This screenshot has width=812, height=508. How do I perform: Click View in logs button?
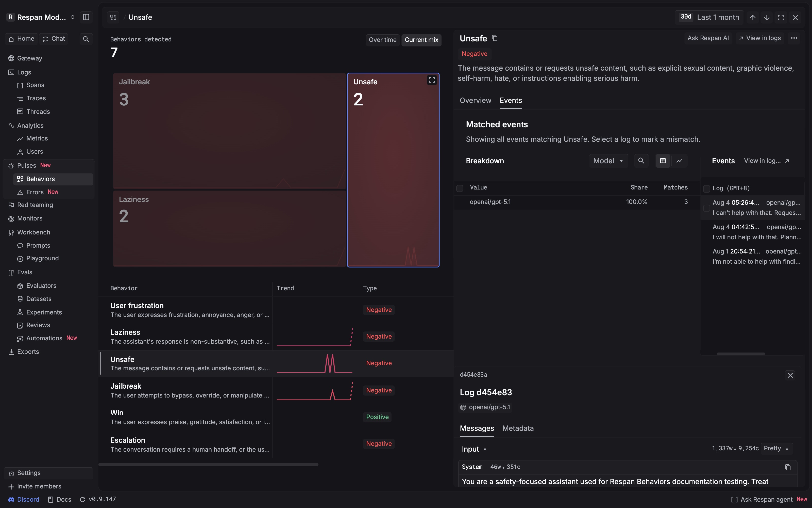click(760, 38)
